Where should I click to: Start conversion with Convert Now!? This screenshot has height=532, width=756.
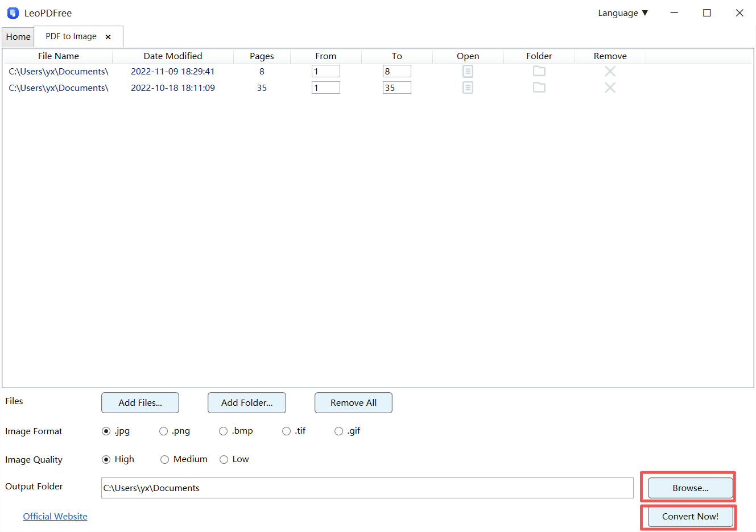coord(691,517)
